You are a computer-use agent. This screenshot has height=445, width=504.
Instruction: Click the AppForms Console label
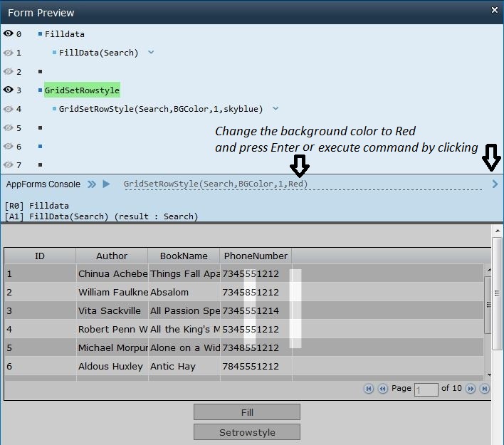pos(43,184)
